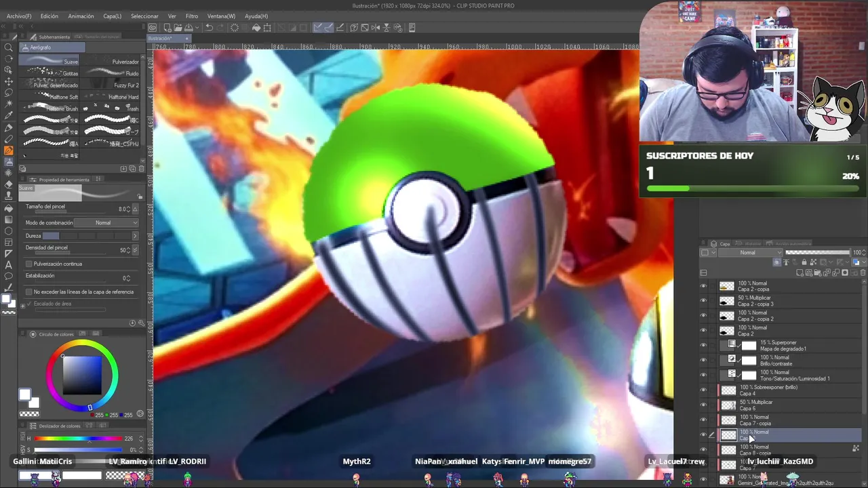
Task: Open Archivo menu
Action: click(19, 16)
